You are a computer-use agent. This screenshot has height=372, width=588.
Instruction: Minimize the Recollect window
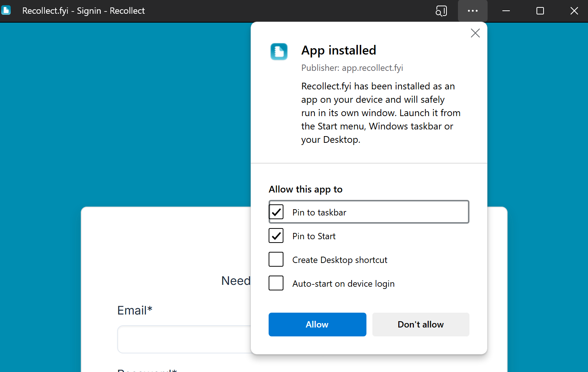[506, 11]
